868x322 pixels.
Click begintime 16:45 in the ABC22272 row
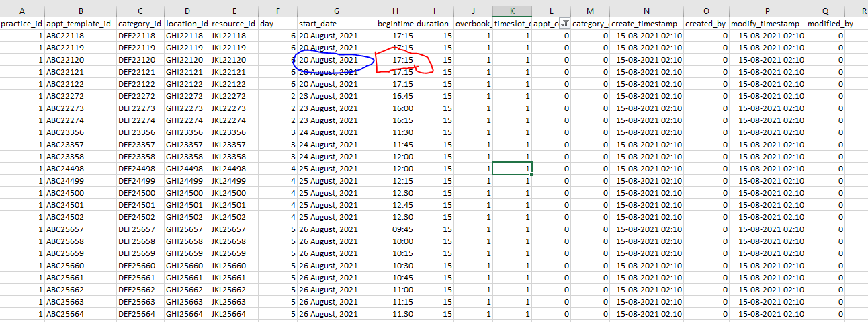(x=395, y=96)
